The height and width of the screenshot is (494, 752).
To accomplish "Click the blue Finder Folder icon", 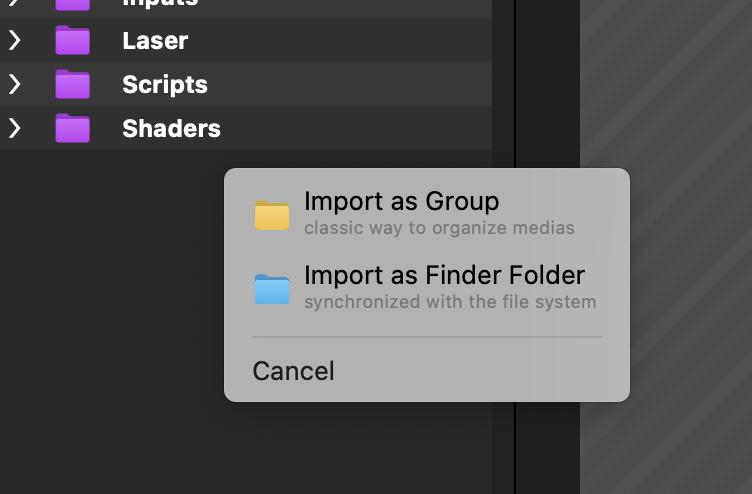I will (271, 289).
